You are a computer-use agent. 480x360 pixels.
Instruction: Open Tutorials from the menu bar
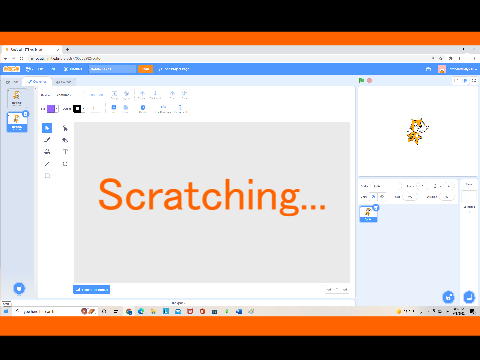click(x=73, y=69)
